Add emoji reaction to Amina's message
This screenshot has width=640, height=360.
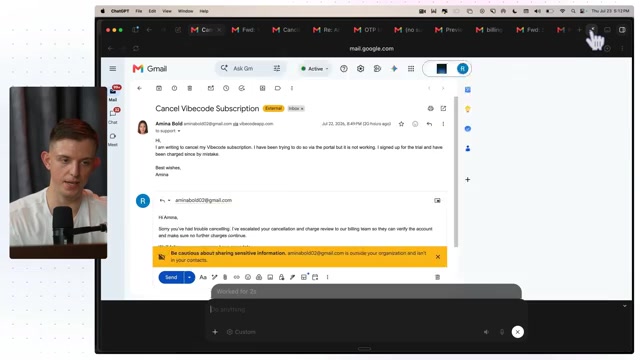pos(415,124)
